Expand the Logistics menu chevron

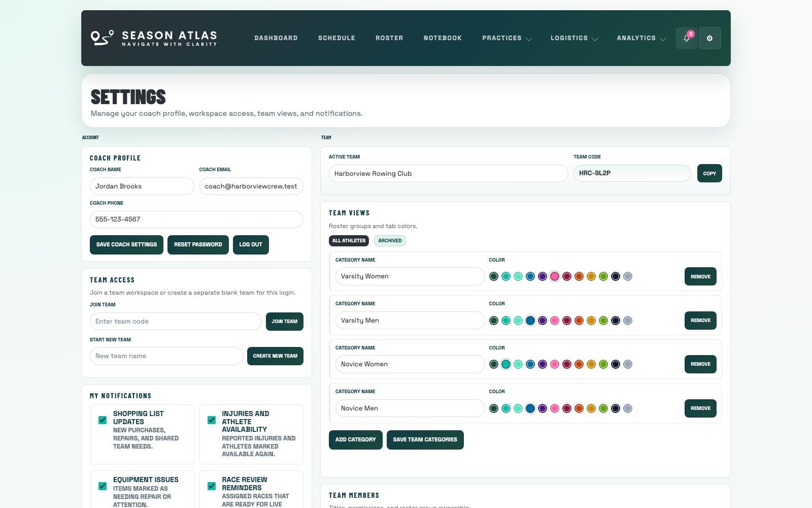[595, 39]
